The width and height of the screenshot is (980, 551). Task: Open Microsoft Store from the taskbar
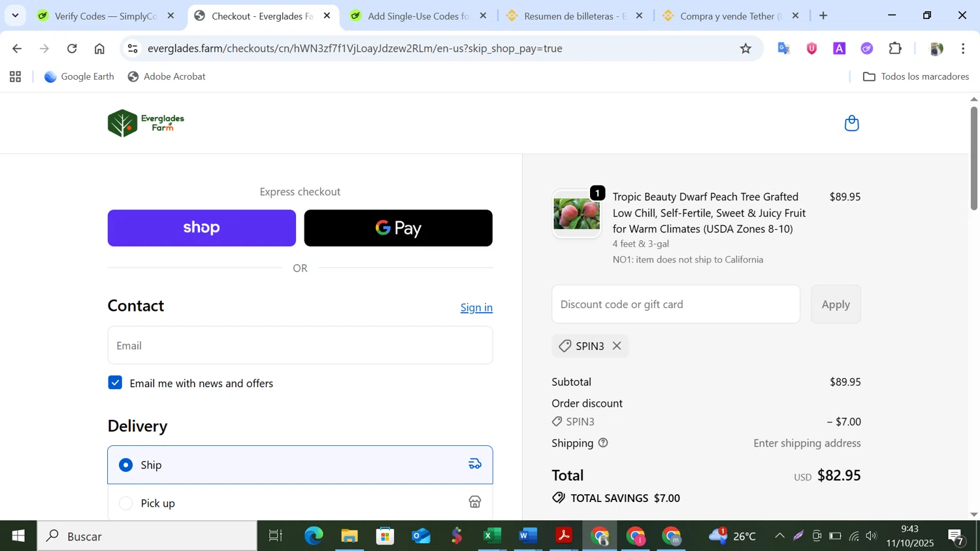pos(385,536)
